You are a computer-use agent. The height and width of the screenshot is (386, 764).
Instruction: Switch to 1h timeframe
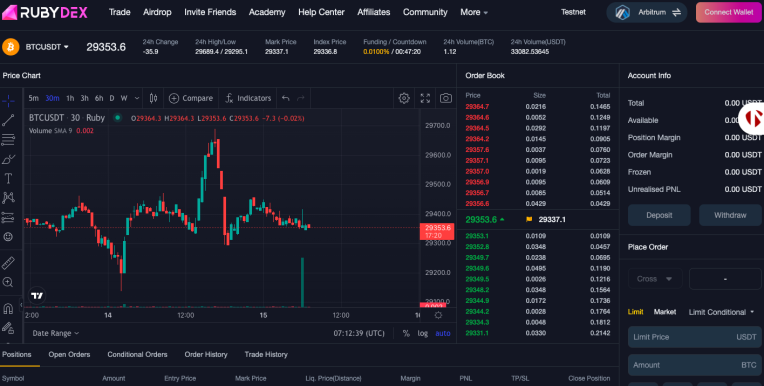point(70,98)
